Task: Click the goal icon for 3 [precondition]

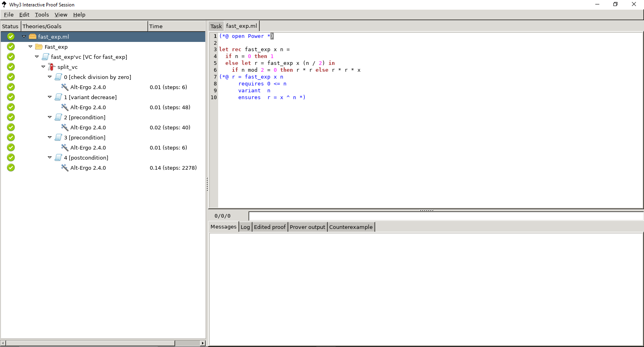Action: [58, 137]
